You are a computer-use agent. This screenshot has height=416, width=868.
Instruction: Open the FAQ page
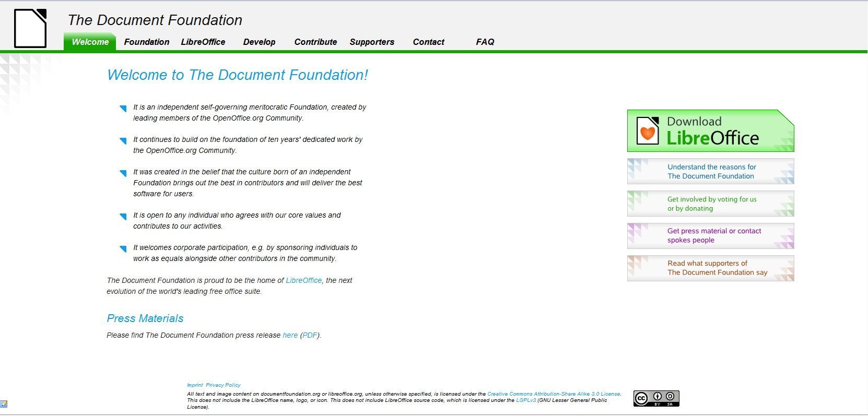point(485,42)
